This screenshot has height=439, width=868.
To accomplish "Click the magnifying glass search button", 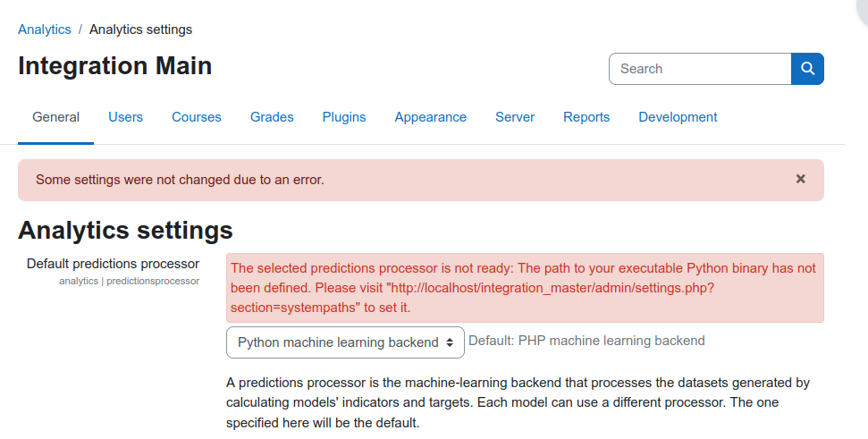I will pos(807,69).
